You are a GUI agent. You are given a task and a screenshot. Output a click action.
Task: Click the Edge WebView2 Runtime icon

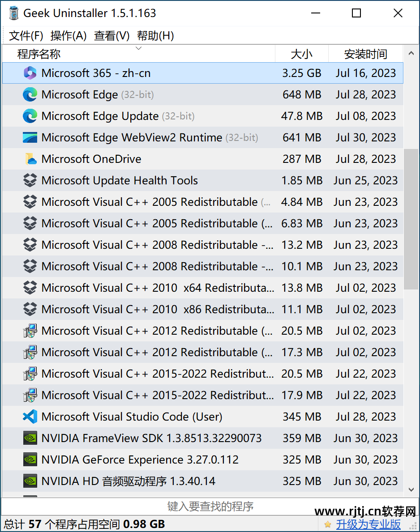coord(30,137)
